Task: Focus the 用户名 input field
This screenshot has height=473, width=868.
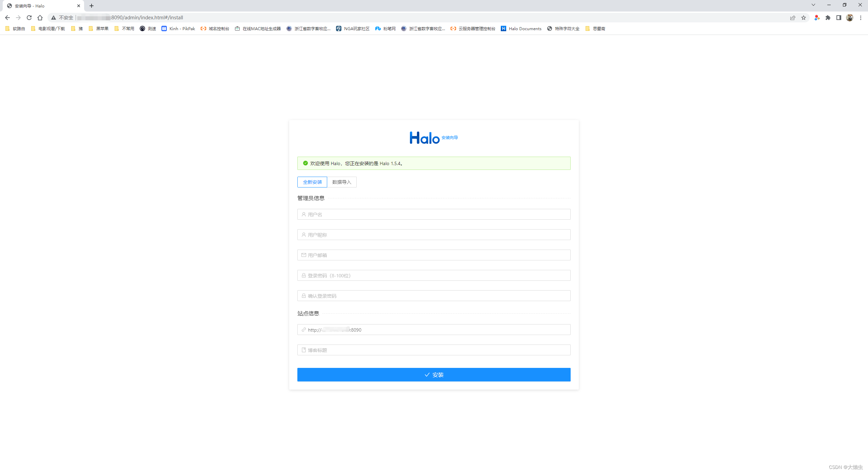Action: coord(434,214)
